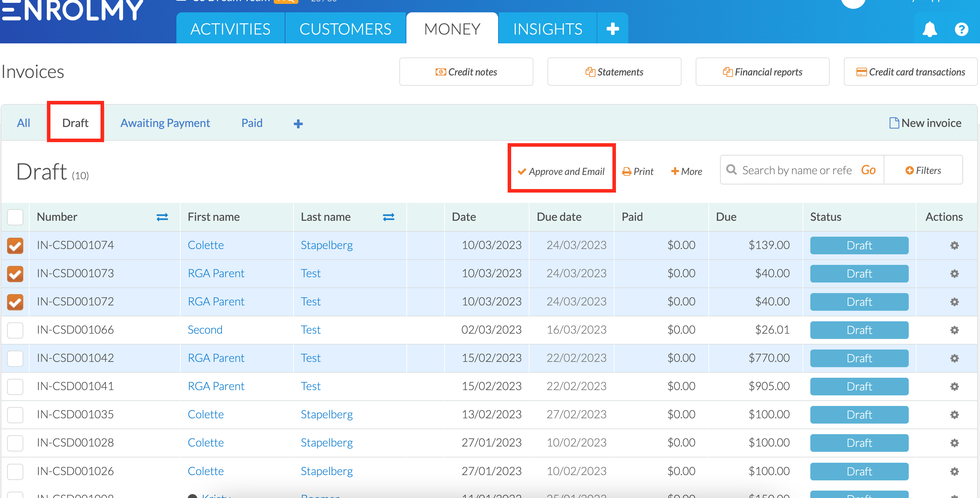Uncheck invoice IN-CSD001072
Viewport: 980px width, 498px height.
15,302
